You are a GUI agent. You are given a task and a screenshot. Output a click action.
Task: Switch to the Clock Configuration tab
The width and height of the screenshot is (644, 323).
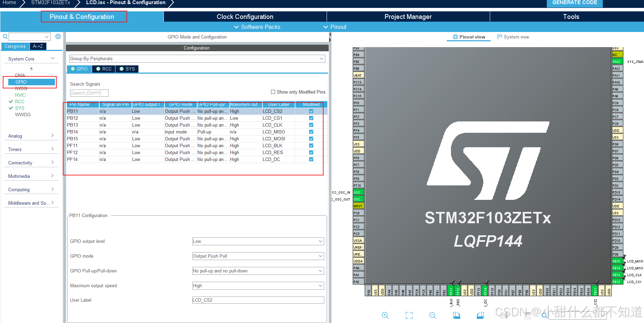[245, 17]
